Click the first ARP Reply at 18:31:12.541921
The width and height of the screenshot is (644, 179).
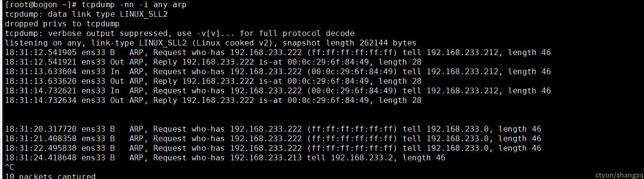[213, 62]
